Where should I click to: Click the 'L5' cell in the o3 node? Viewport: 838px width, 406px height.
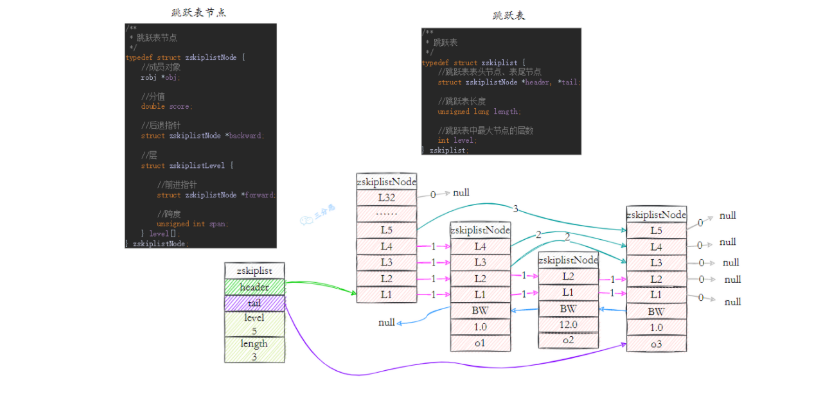657,231
